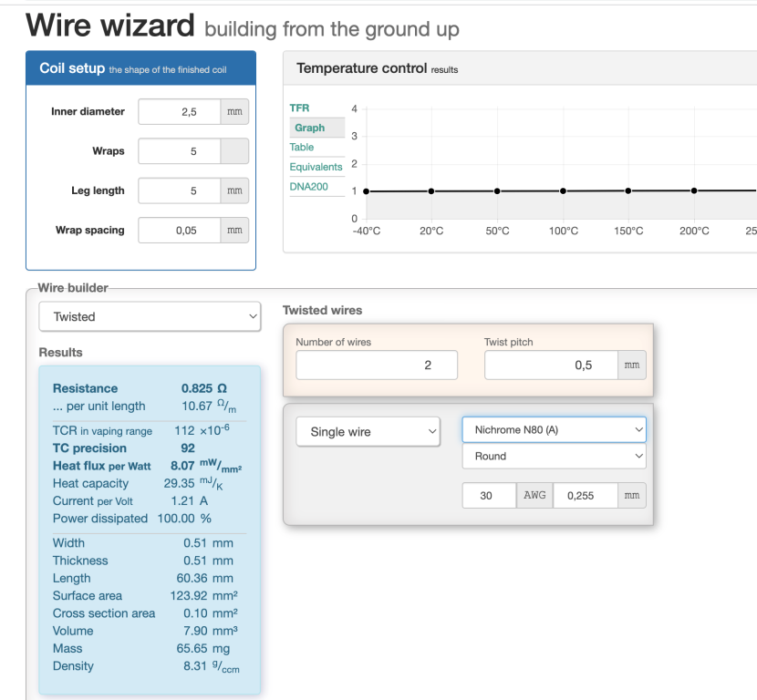This screenshot has height=700, width=757.
Task: Click the Volume value 7.90 mm³
Action: [211, 631]
